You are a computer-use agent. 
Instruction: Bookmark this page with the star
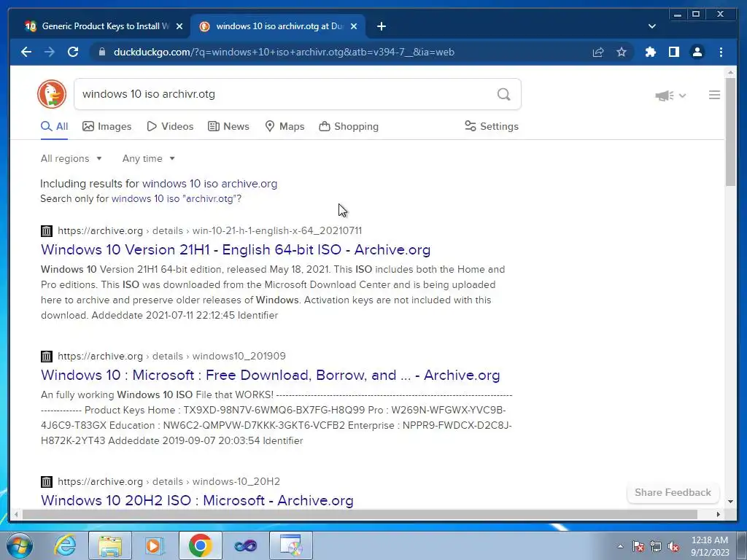pos(622,52)
